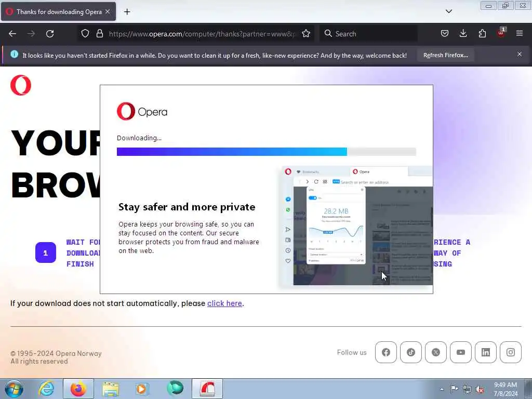Open Windows Explorer folder from taskbar

click(x=111, y=389)
